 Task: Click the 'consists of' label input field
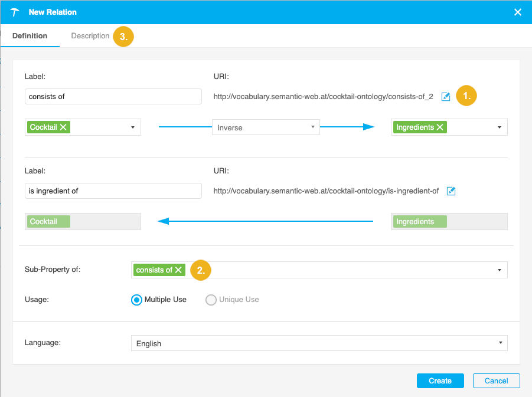(113, 97)
